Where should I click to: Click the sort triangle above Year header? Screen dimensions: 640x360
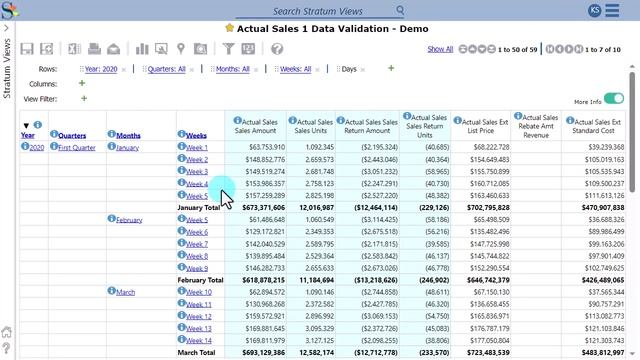pos(26,125)
